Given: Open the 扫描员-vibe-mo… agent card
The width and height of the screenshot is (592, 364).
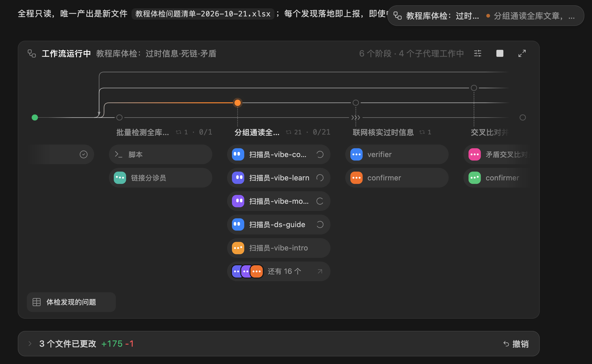Looking at the screenshot, I should pos(279,201).
